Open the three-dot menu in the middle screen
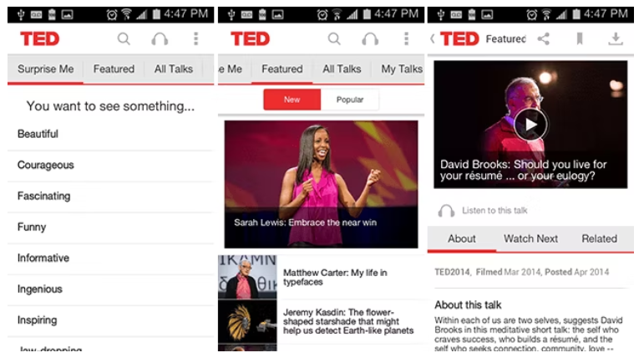Viewport: 644px width, 363px height. pos(406,38)
